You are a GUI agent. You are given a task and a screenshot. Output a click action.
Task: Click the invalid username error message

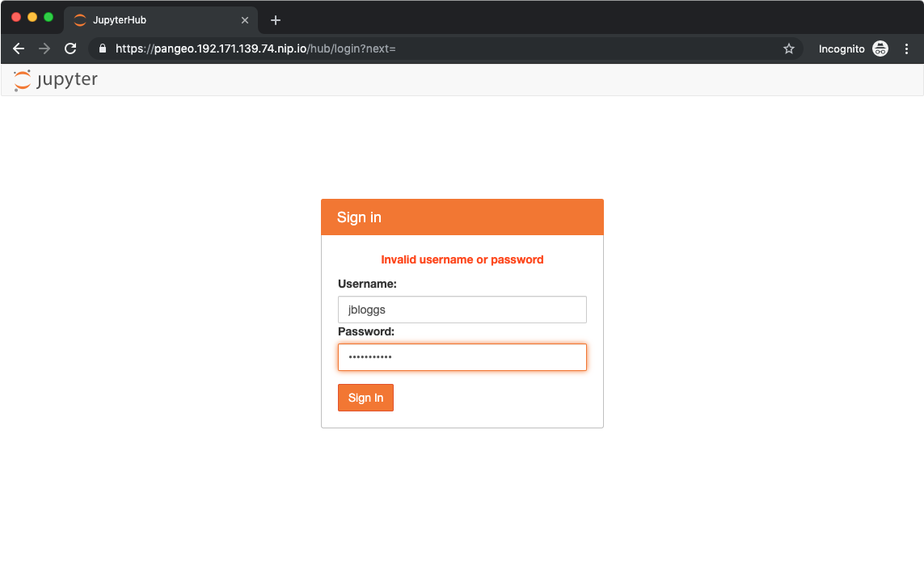click(x=462, y=259)
